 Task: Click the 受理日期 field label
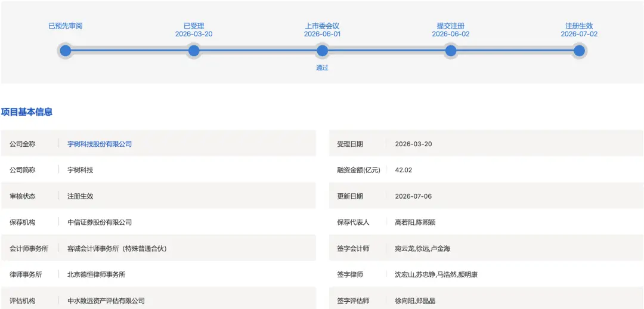[x=350, y=144]
